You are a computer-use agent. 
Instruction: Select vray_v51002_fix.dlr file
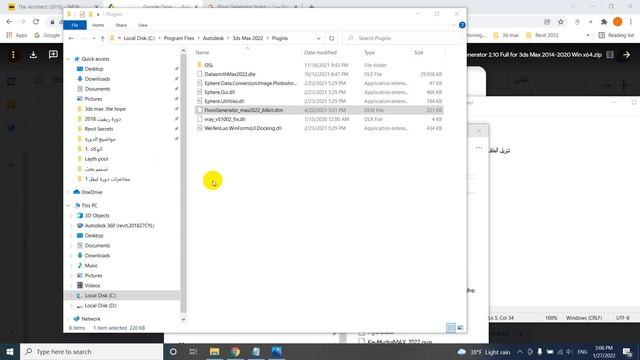click(225, 119)
